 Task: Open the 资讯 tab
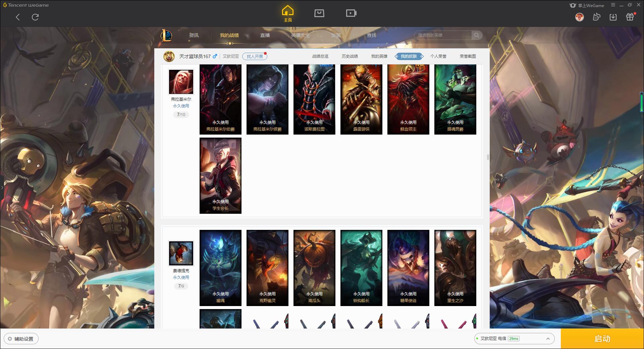[x=194, y=35]
